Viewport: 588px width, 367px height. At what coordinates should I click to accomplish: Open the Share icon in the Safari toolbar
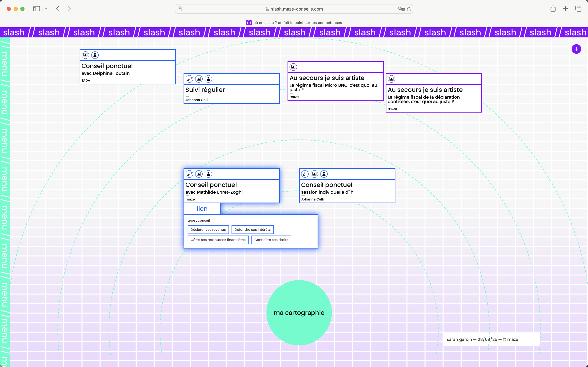coord(553,9)
